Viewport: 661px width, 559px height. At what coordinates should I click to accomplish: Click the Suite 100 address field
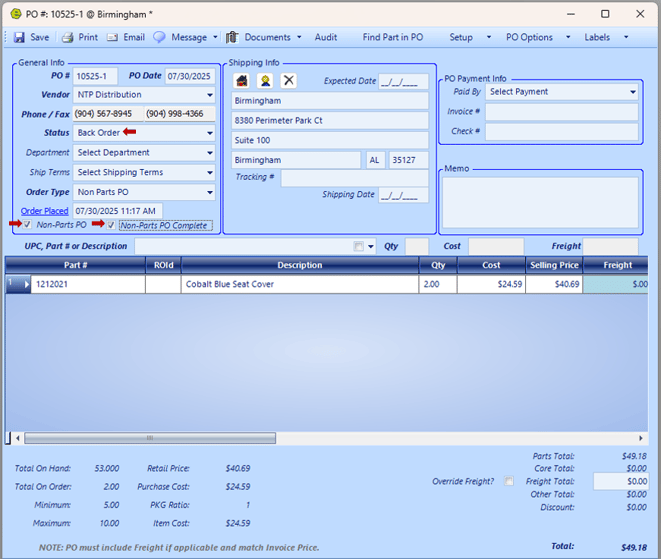[330, 140]
